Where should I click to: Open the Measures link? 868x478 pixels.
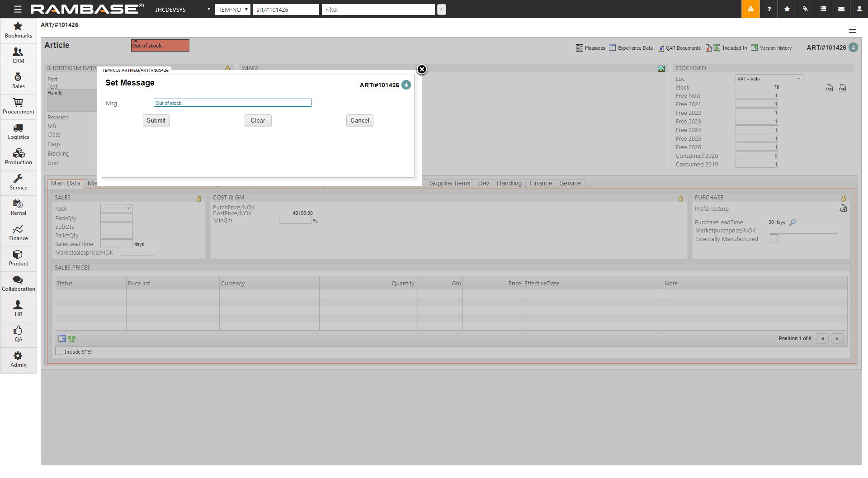pos(590,48)
